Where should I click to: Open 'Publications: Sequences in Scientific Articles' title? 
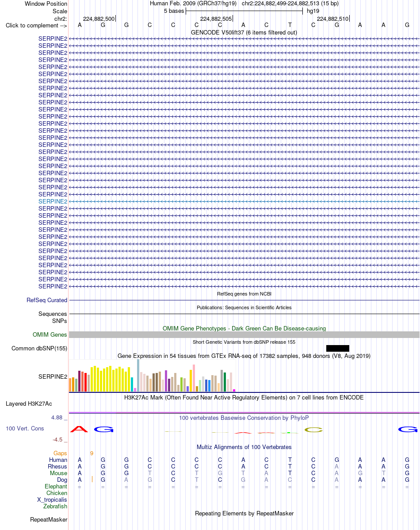244,307
